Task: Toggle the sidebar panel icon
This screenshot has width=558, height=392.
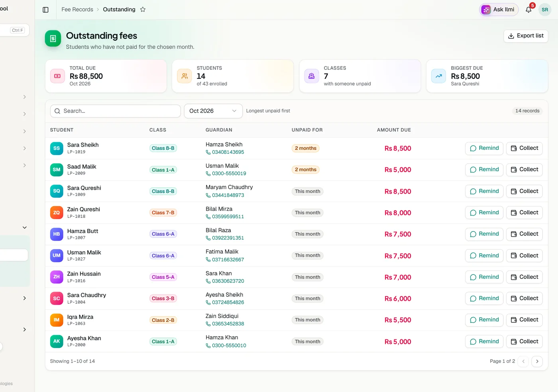Action: [x=45, y=10]
